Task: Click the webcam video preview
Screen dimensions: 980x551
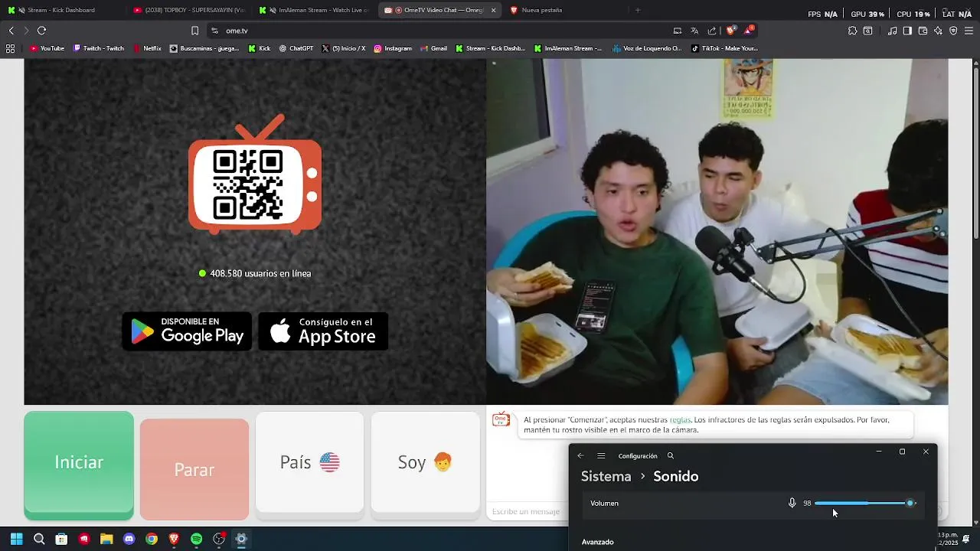Action: pyautogui.click(x=717, y=231)
